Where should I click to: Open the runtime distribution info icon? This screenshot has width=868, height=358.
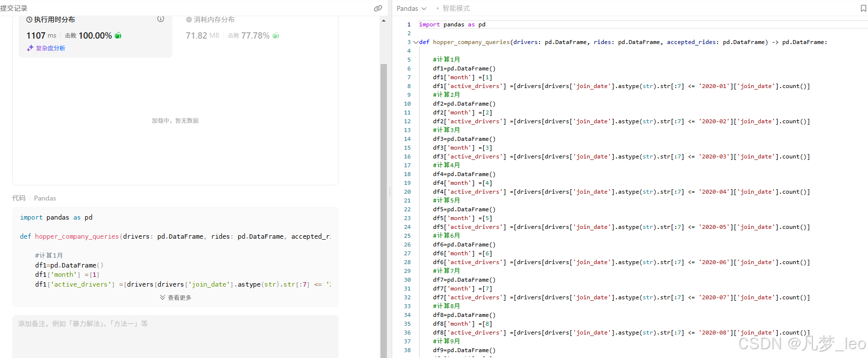[161, 19]
